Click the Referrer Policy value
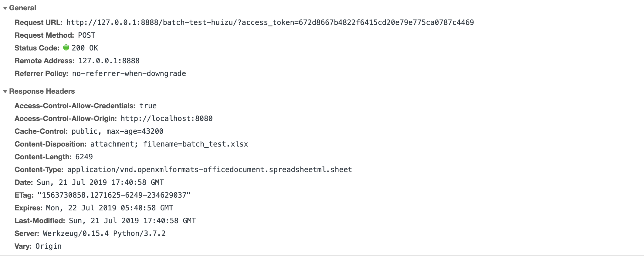The height and width of the screenshot is (256, 644). coord(129,74)
